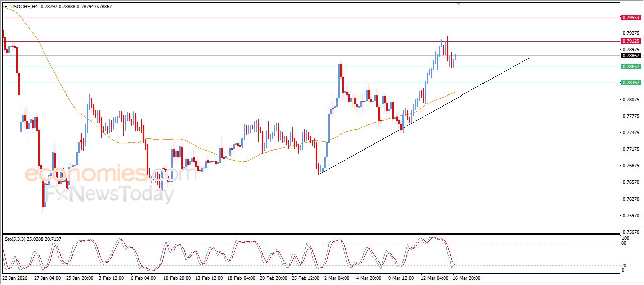
Task: Click the 0.76270 price axis value
Action: (x=631, y=199)
